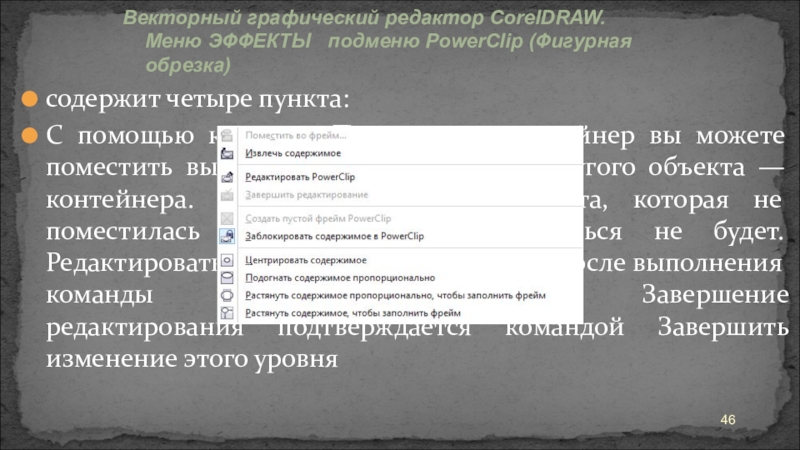Click the Подогнать содержимое пропорционально icon
The image size is (800, 450).
pyautogui.click(x=227, y=278)
